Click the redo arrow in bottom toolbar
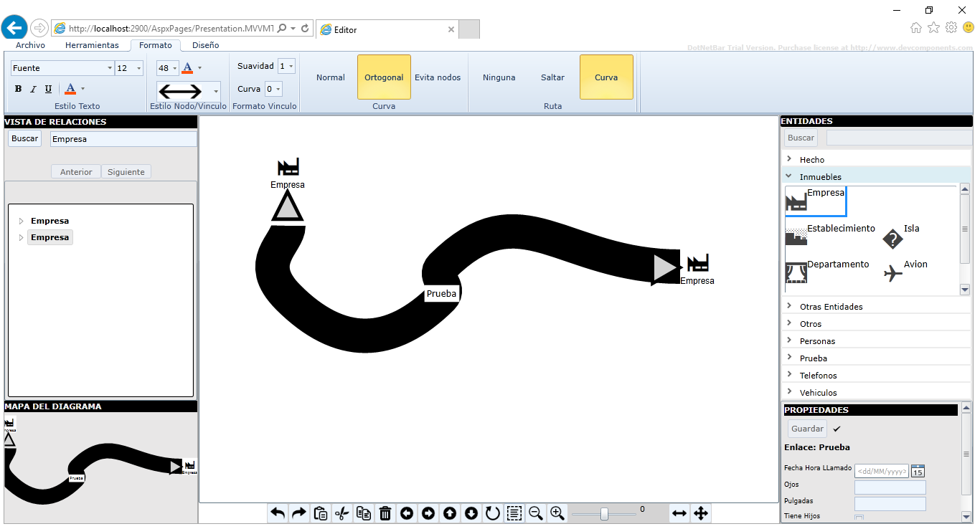980x529 pixels. click(299, 513)
